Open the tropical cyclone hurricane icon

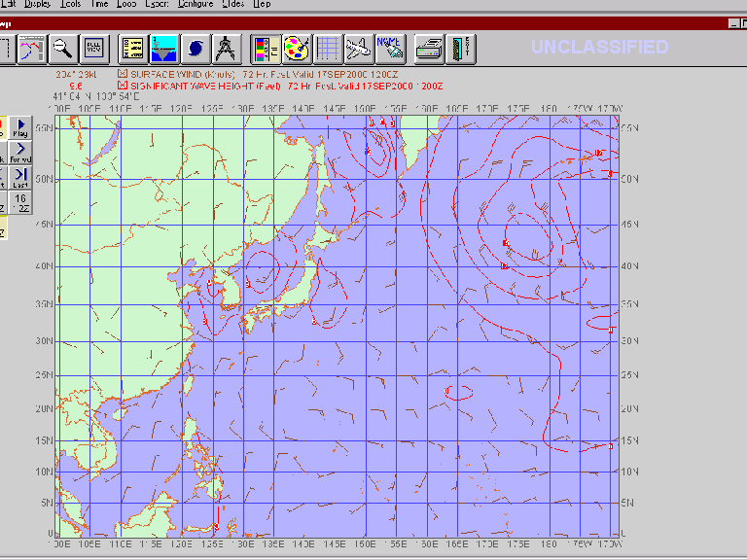pos(196,48)
